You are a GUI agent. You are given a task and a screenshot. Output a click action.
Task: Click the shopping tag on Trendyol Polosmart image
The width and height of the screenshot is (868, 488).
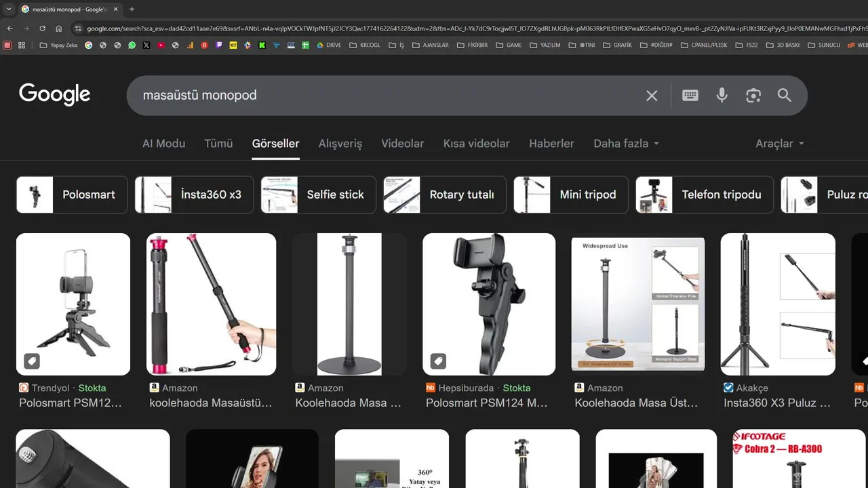[x=32, y=361]
